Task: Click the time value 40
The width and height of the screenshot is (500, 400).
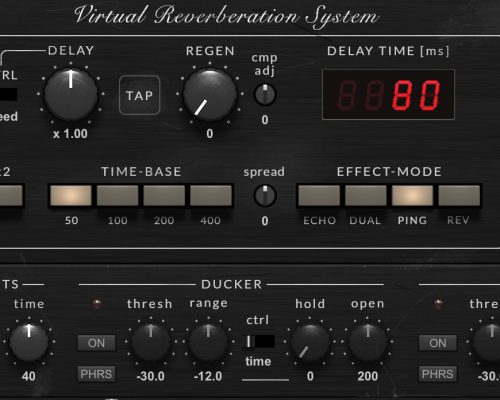Action: click(29, 376)
